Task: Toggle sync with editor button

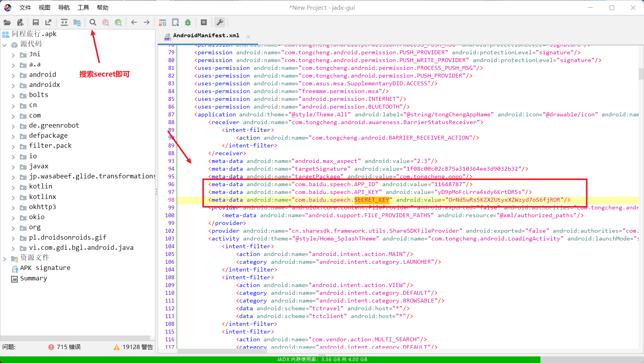Action: (64, 22)
